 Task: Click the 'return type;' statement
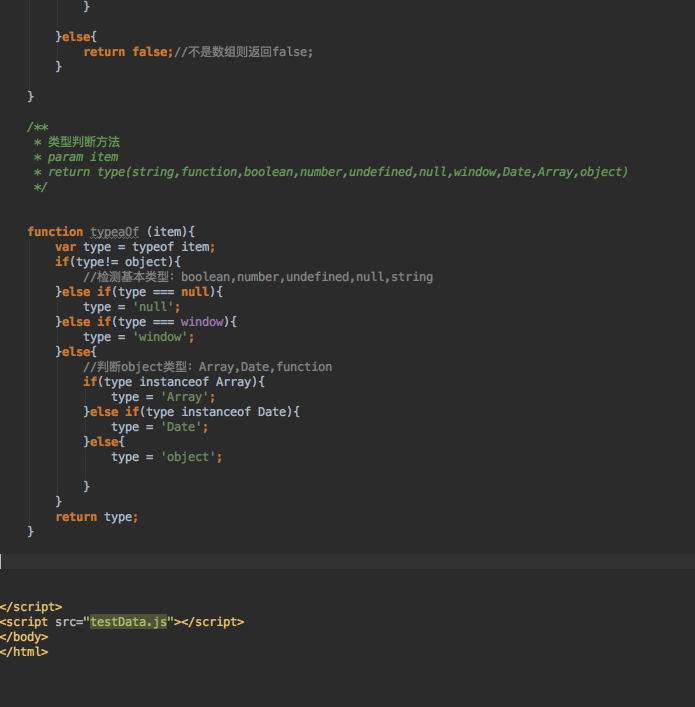97,517
